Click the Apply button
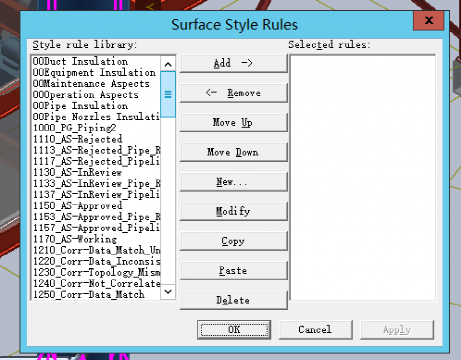 [397, 330]
